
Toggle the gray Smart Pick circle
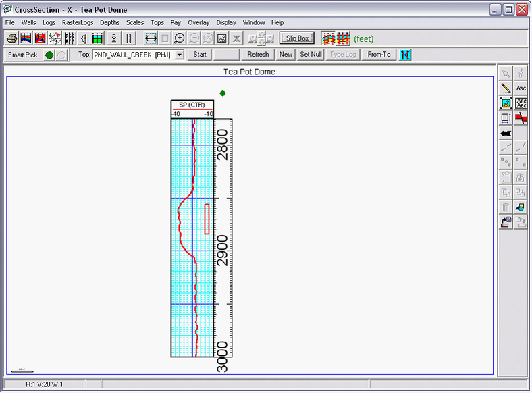coord(61,55)
